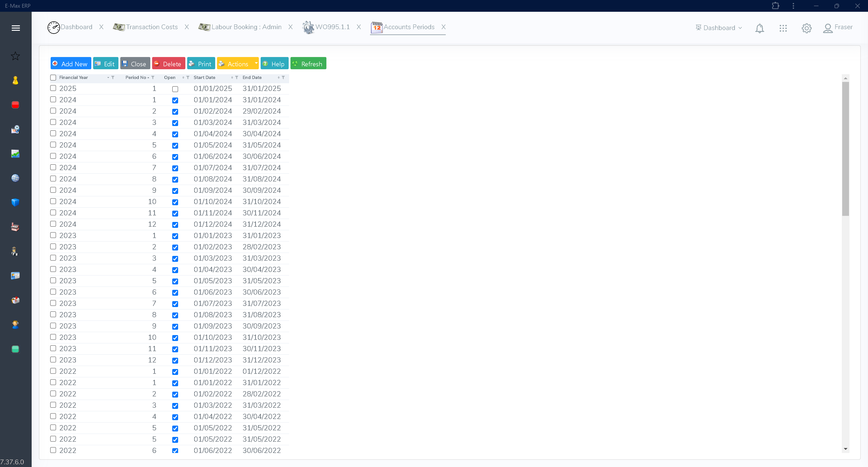Open the notifications bell icon
868x467 pixels.
point(759,28)
